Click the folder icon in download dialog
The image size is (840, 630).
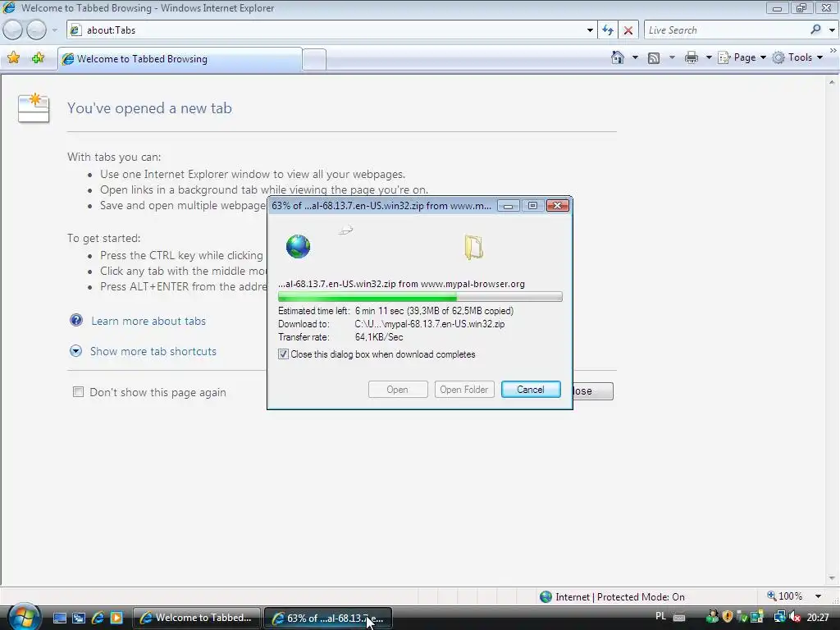coord(473,248)
